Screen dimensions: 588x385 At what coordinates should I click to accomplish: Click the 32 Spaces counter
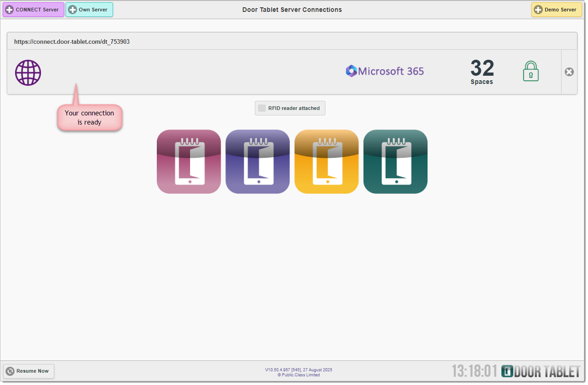482,72
